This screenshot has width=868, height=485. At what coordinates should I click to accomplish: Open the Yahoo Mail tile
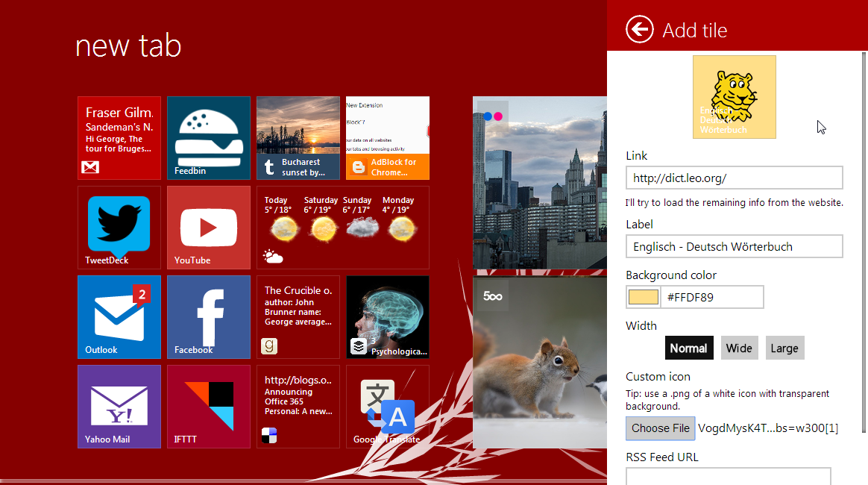119,406
